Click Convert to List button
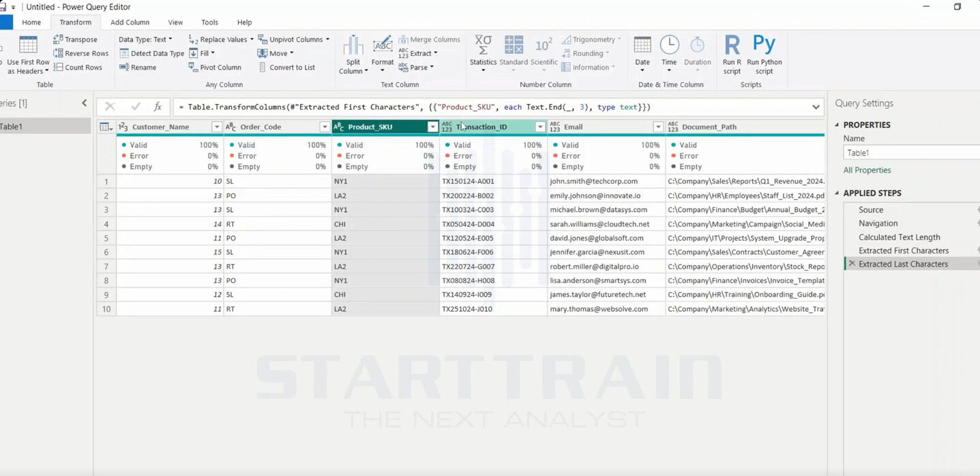This screenshot has height=476, width=980. click(286, 68)
